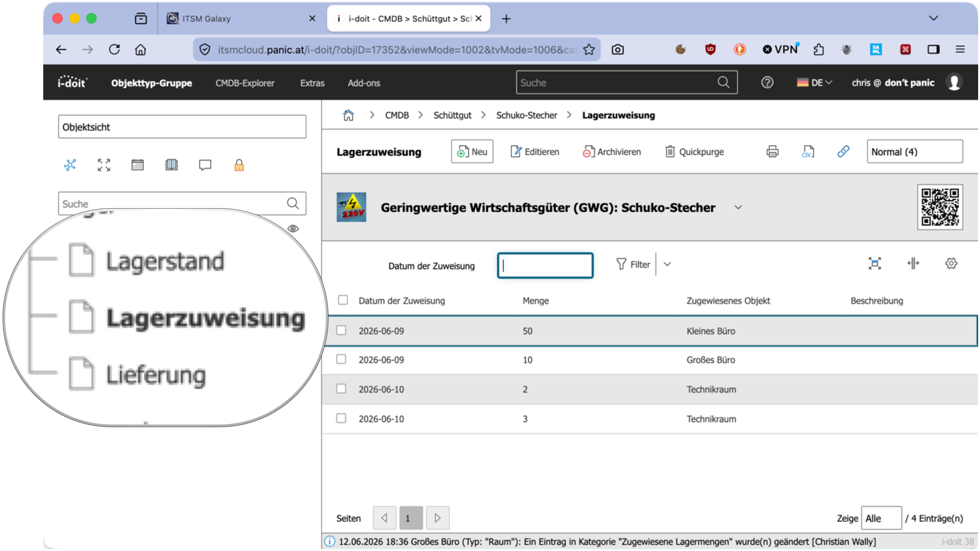980x551 pixels.
Task: Reload the page
Action: coord(115,50)
